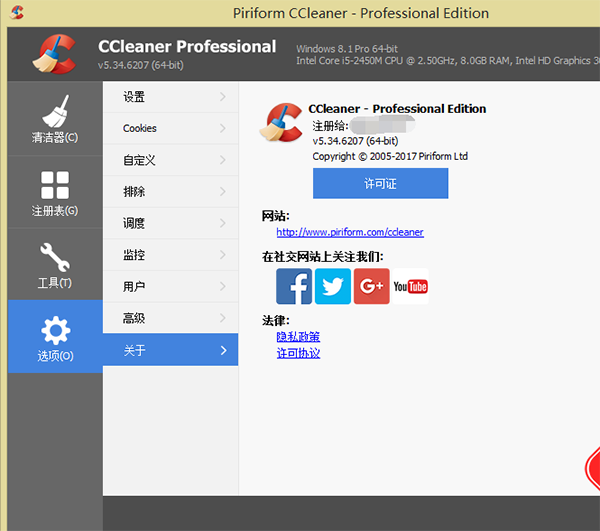Click the YouTube icon
The height and width of the screenshot is (531, 600).
(410, 286)
